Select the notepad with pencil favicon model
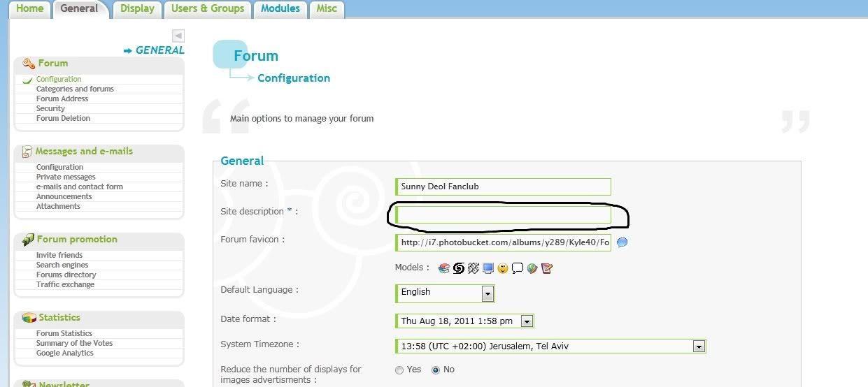868x387 pixels. point(547,268)
